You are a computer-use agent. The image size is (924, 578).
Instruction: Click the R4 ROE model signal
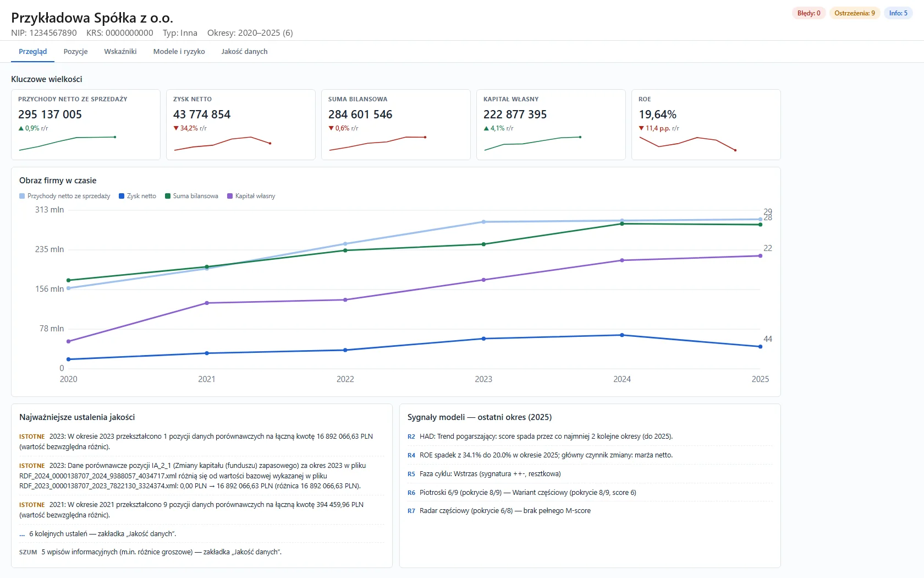590,455
